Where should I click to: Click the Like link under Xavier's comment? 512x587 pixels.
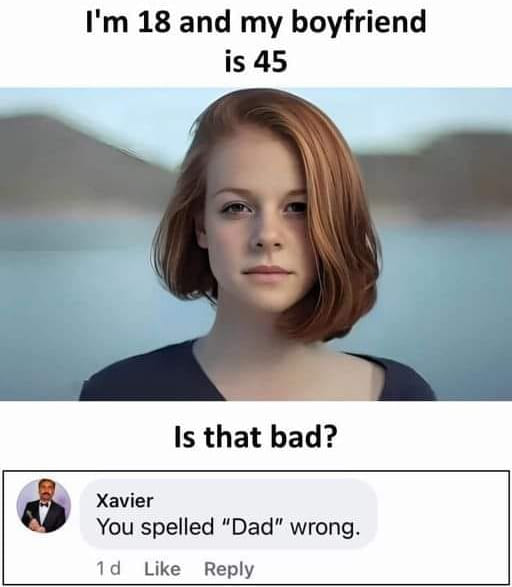pyautogui.click(x=162, y=569)
